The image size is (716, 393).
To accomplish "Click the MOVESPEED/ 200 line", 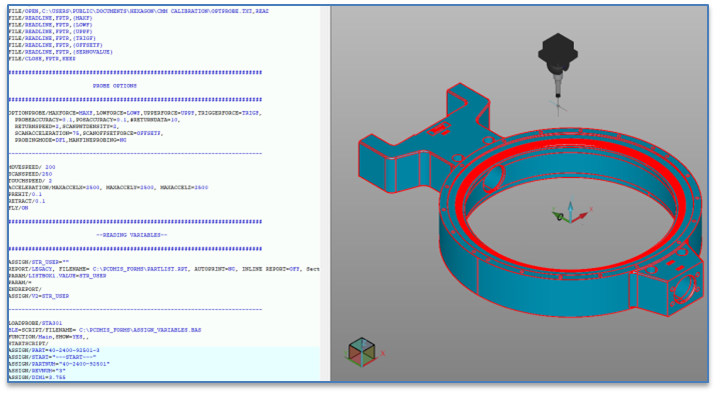I will 32,167.
